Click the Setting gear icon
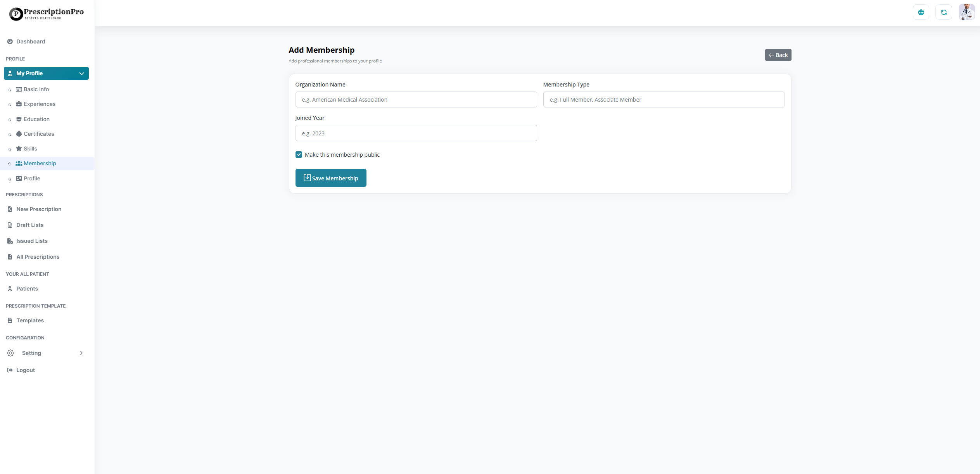The height and width of the screenshot is (474, 980). coord(10,353)
